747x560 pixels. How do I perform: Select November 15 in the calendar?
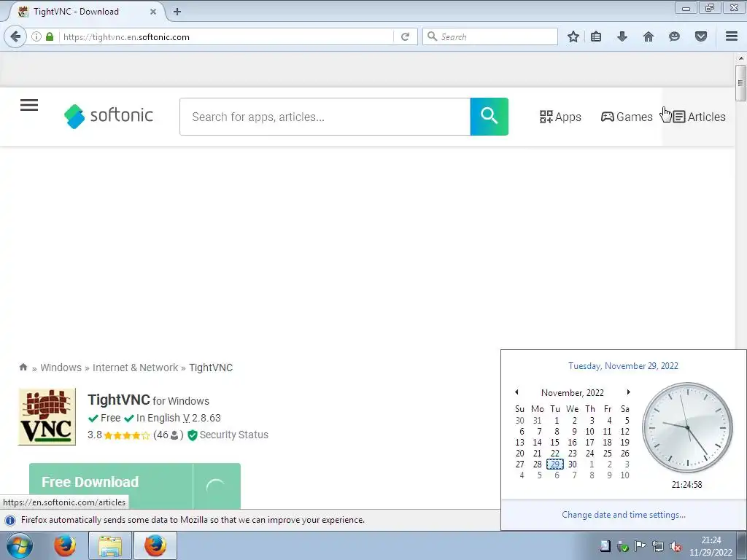click(x=555, y=443)
